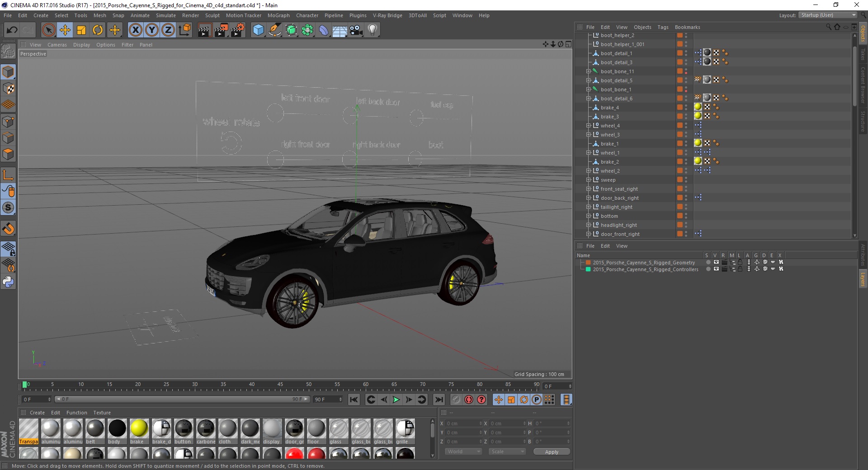Open the spline pen tool
This screenshot has width=868, height=470.
click(x=274, y=30)
